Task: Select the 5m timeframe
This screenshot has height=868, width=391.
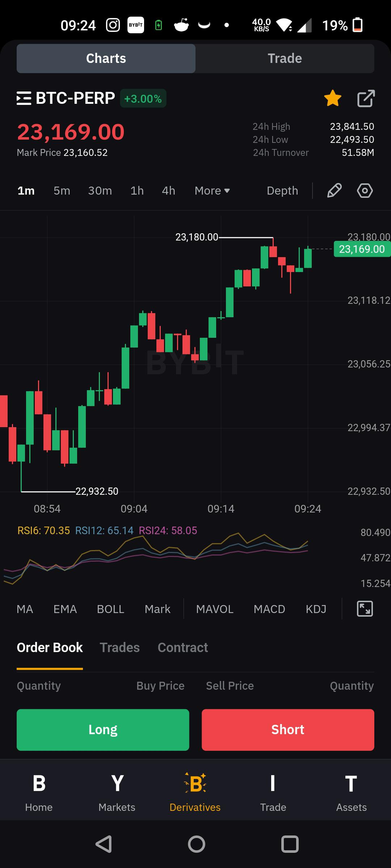Action: pyautogui.click(x=62, y=191)
